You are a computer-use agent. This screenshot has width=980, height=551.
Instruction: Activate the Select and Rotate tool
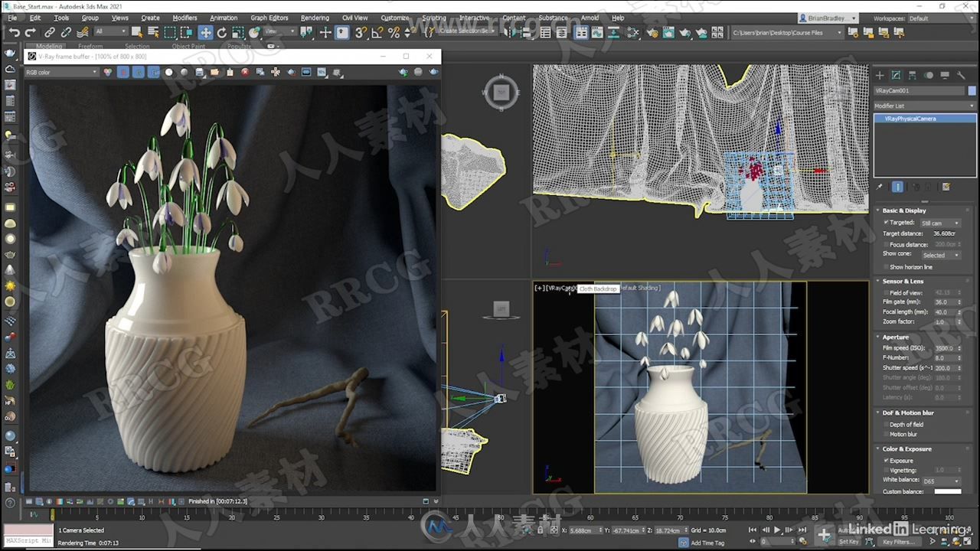pyautogui.click(x=222, y=32)
